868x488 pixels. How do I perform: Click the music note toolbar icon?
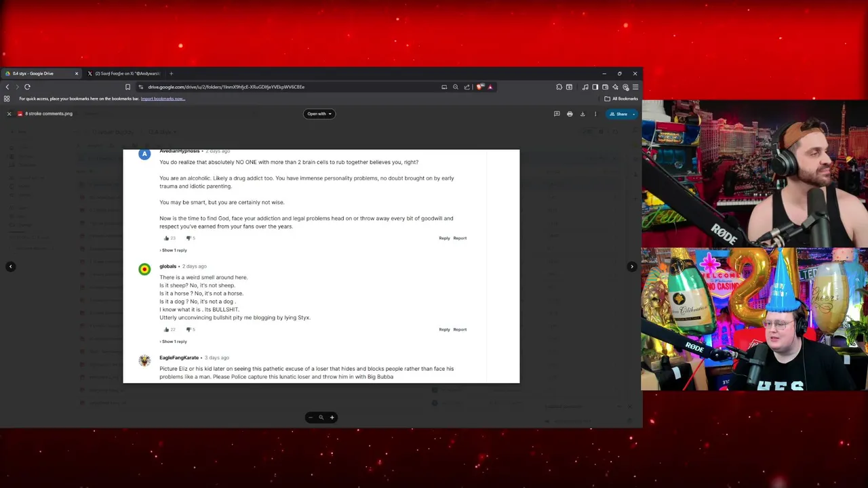pos(585,87)
